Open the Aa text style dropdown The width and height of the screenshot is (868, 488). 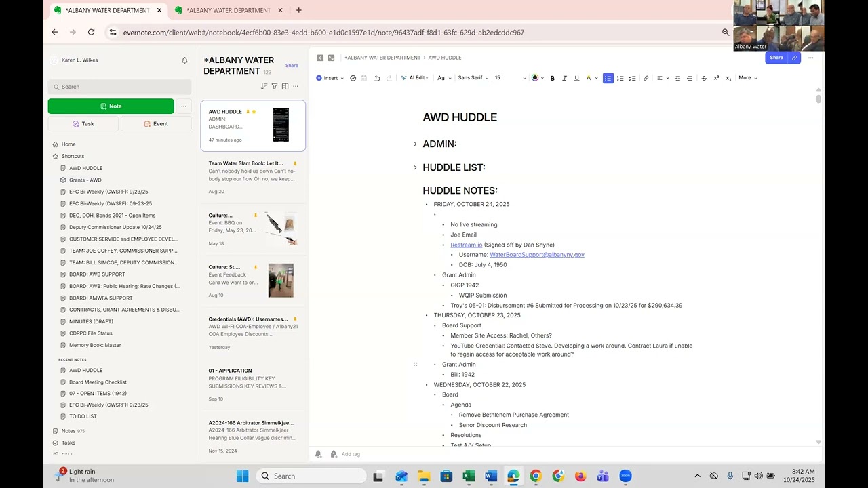[443, 78]
